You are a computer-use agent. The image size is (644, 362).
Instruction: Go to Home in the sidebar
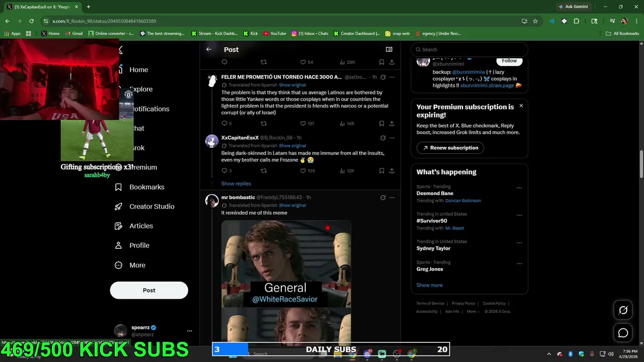point(138,70)
